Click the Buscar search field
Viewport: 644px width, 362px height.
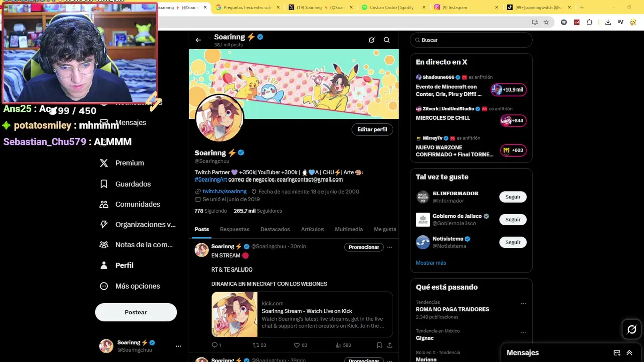(471, 40)
